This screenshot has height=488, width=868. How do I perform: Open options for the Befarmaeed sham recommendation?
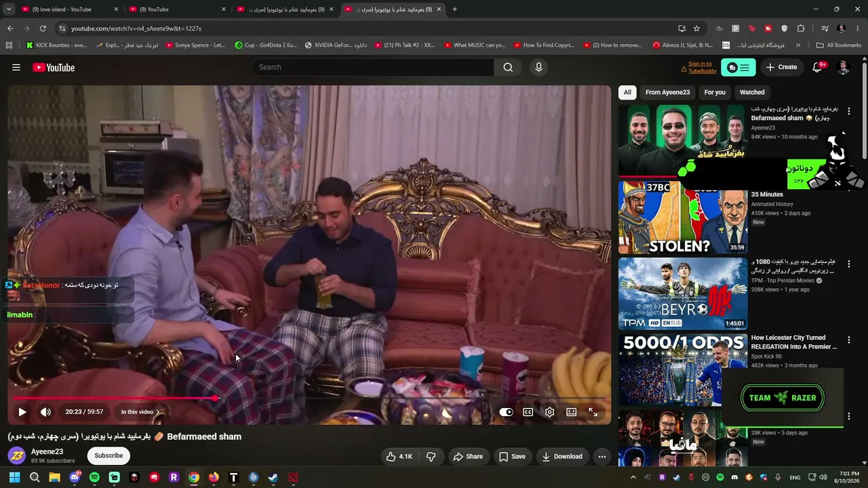[x=848, y=111]
